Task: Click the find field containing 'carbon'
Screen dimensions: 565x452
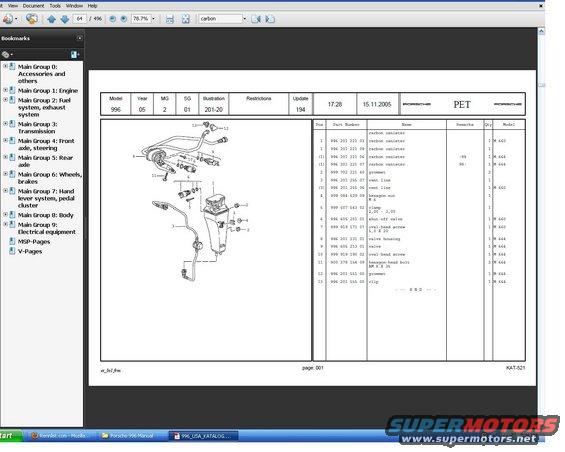Action: [221, 18]
